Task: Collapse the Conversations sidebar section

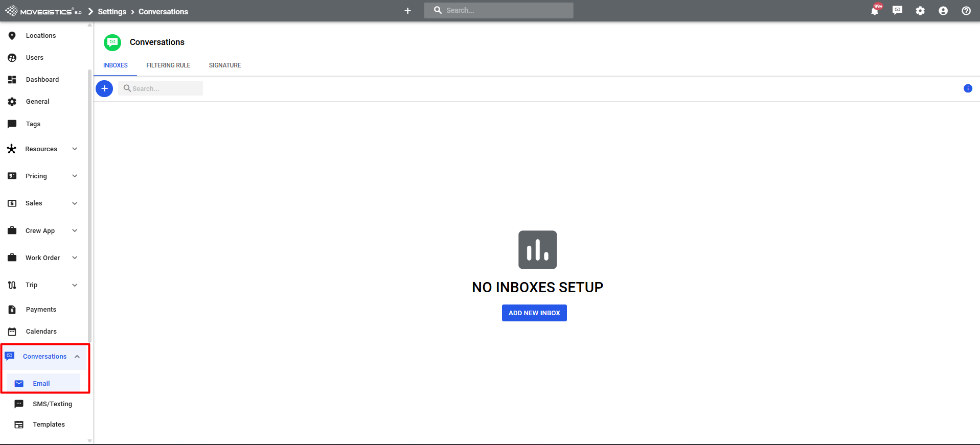Action: tap(77, 357)
